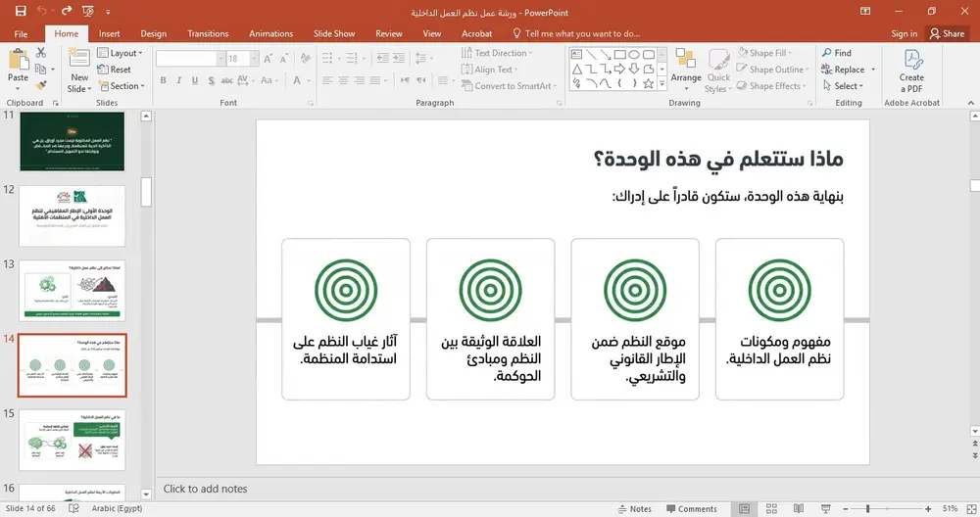Switch to the Slide Show tab
The width and height of the screenshot is (980, 517).
coord(334,33)
